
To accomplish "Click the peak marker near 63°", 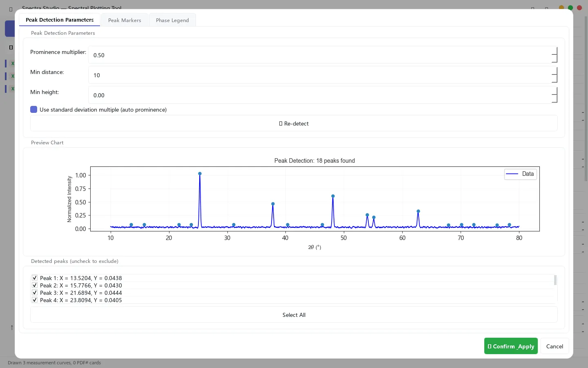I will 418,211.
